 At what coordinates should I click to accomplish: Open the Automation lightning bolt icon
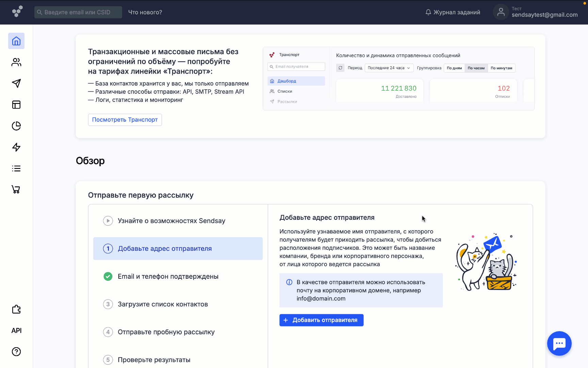(x=16, y=147)
